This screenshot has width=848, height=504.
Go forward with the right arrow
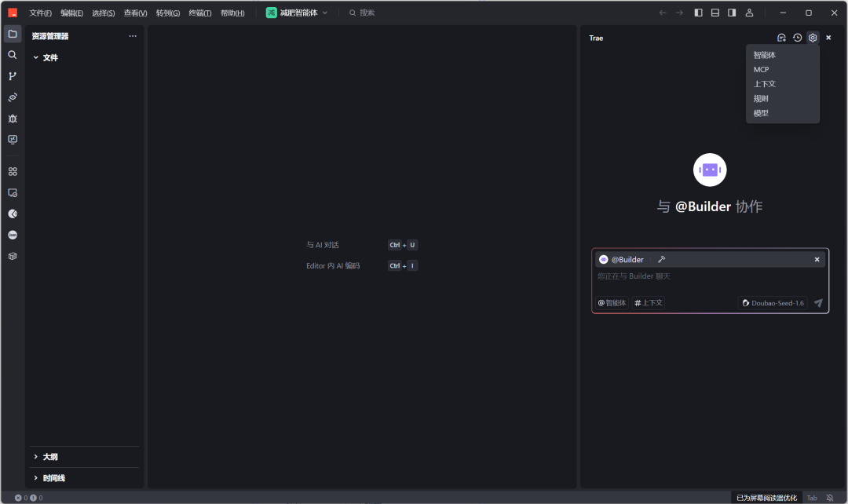[679, 13]
